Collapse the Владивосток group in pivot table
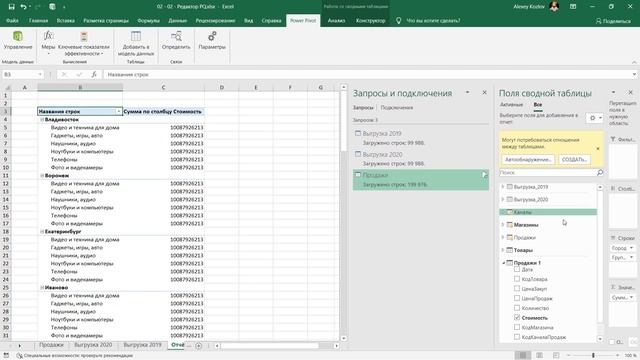Image resolution: width=640 pixels, height=360 pixels. coord(42,120)
